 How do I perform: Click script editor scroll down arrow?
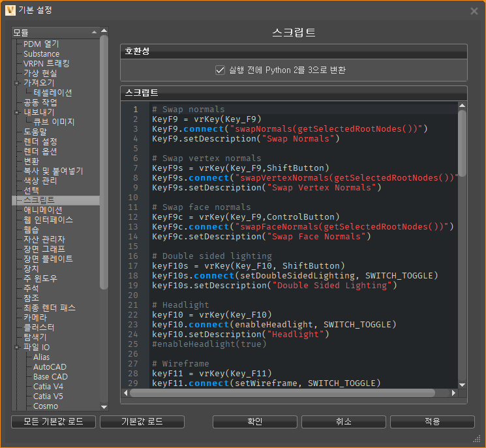click(x=462, y=385)
